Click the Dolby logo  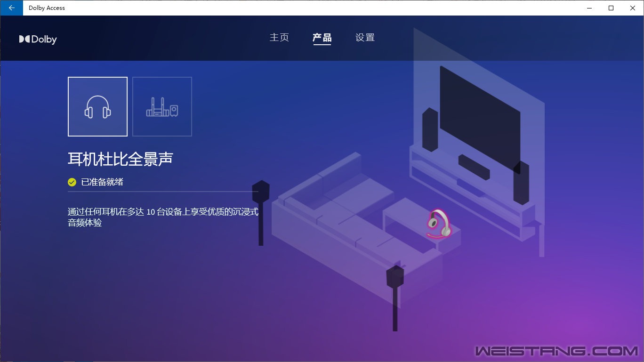[x=38, y=40]
